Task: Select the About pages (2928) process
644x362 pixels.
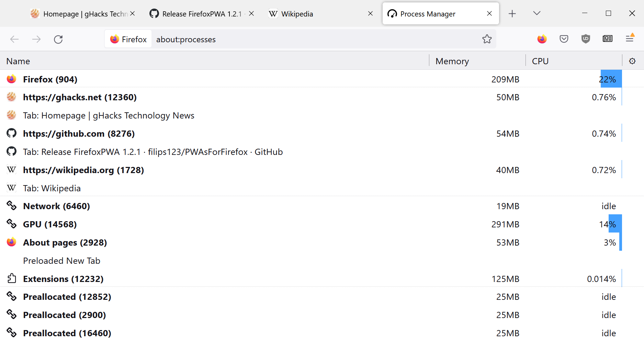Action: [322, 242]
